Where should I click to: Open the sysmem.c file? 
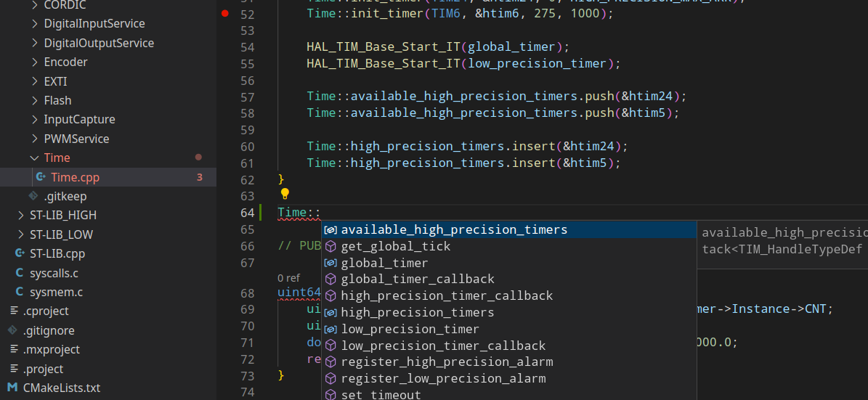[x=108, y=292]
